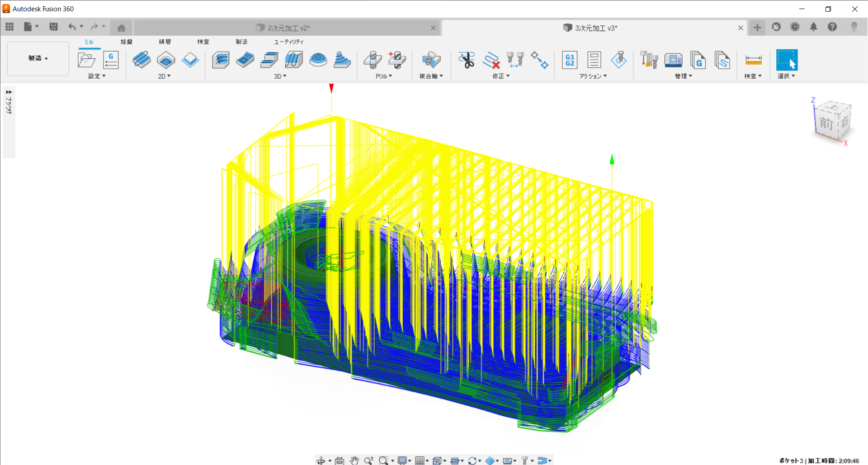Viewport: 868px width, 465px height.
Task: Open the new setup folder icon
Action: (86, 60)
